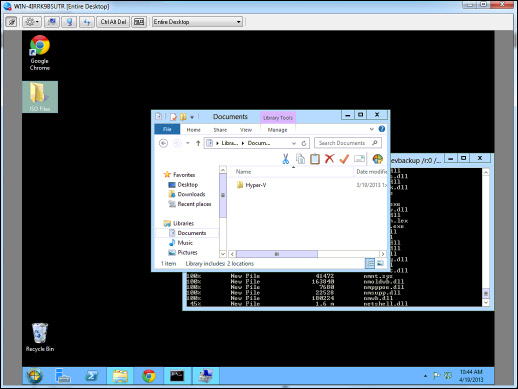Screen dimensions: 518x389
Task: Open the Manage ribbon tab
Action: click(277, 130)
